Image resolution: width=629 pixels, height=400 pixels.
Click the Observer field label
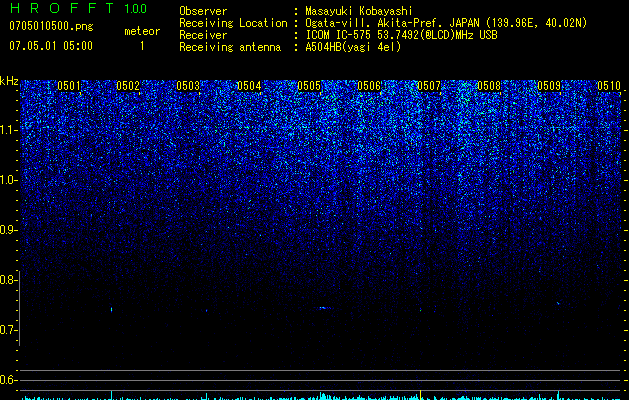point(203,11)
